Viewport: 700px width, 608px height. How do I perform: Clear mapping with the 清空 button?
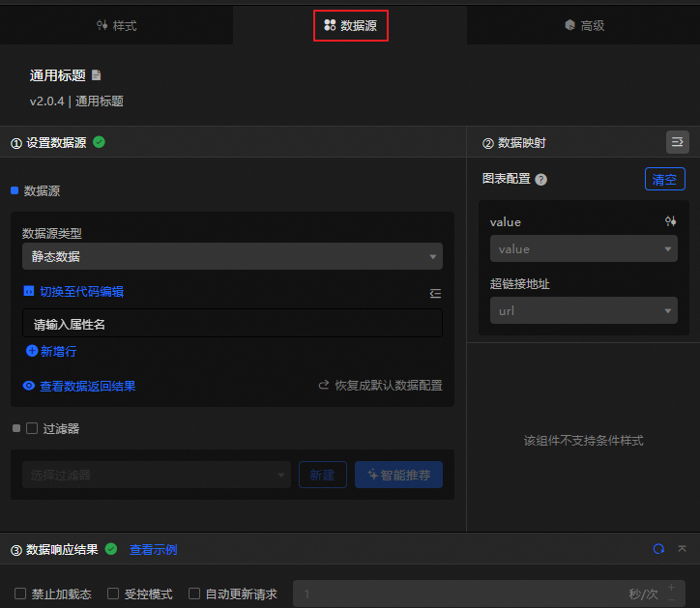pyautogui.click(x=665, y=179)
